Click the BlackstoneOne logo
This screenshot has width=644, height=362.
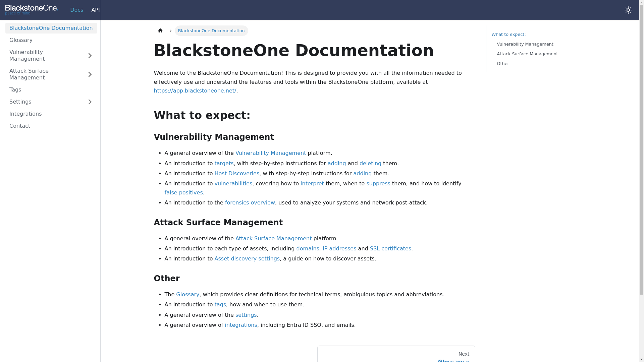(32, 10)
